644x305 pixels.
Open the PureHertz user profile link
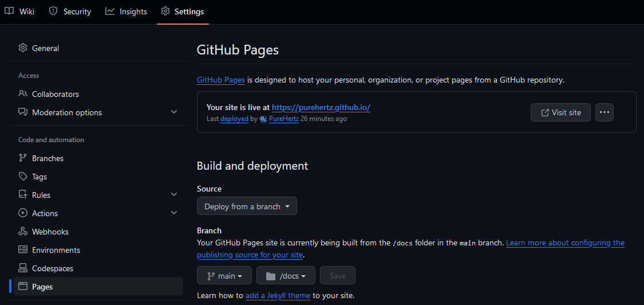pos(284,119)
